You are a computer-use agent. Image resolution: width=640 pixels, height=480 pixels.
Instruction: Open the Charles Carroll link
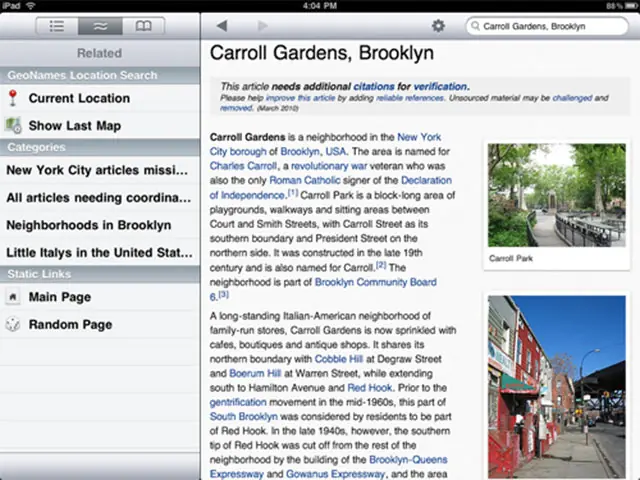243,166
